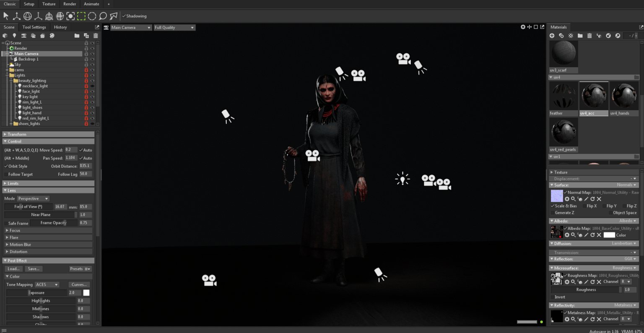Open the Main Camera dropdown
The image size is (644, 333).
pos(131,27)
